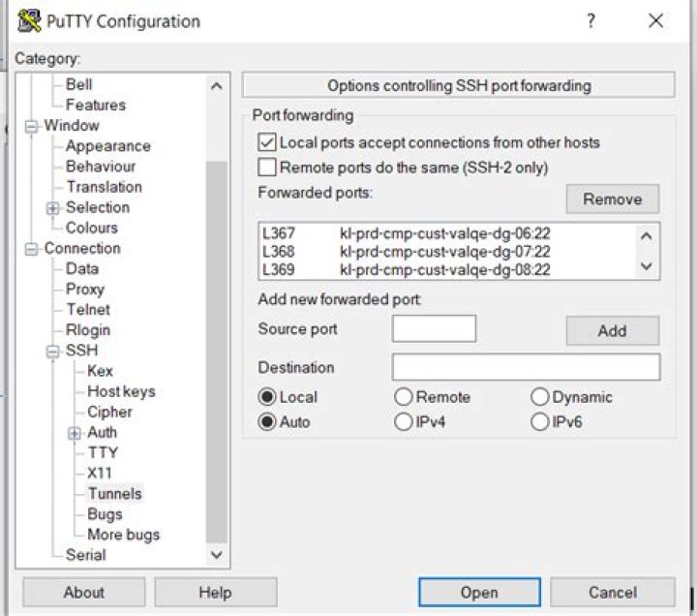Click the Open button

coord(479,592)
